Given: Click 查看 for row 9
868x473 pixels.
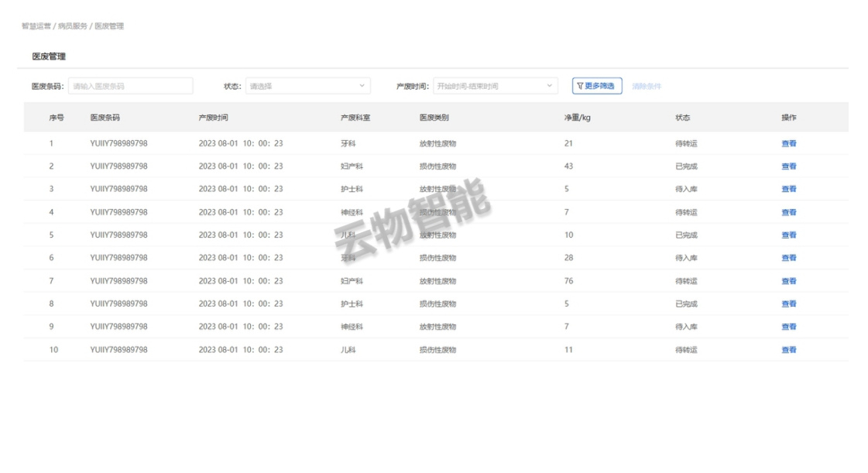Looking at the screenshot, I should pyautogui.click(x=789, y=327).
